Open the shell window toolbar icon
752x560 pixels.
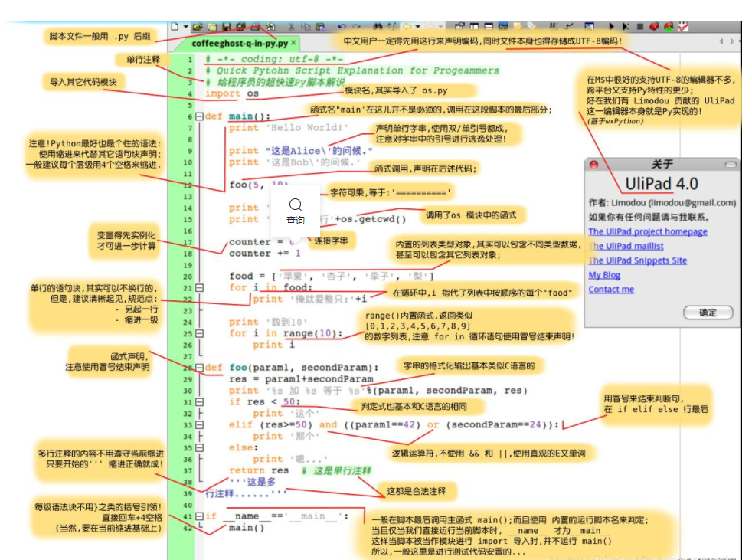[503, 26]
